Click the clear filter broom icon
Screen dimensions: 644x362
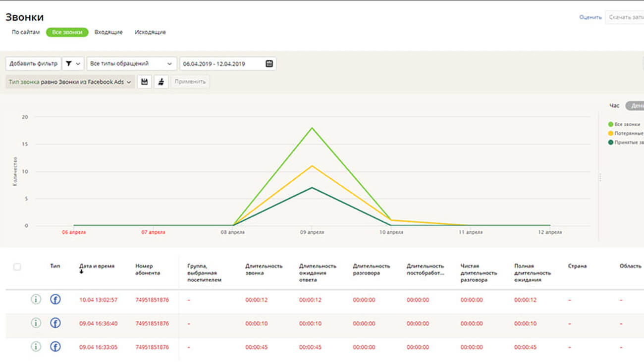point(161,82)
